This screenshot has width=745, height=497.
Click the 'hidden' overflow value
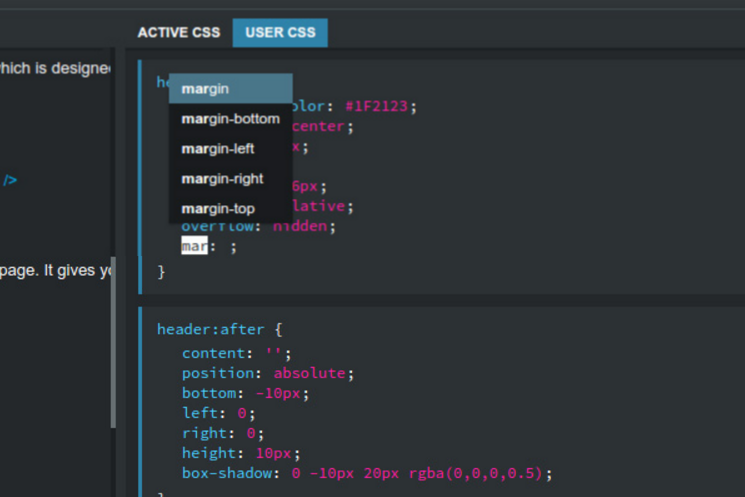[300, 226]
